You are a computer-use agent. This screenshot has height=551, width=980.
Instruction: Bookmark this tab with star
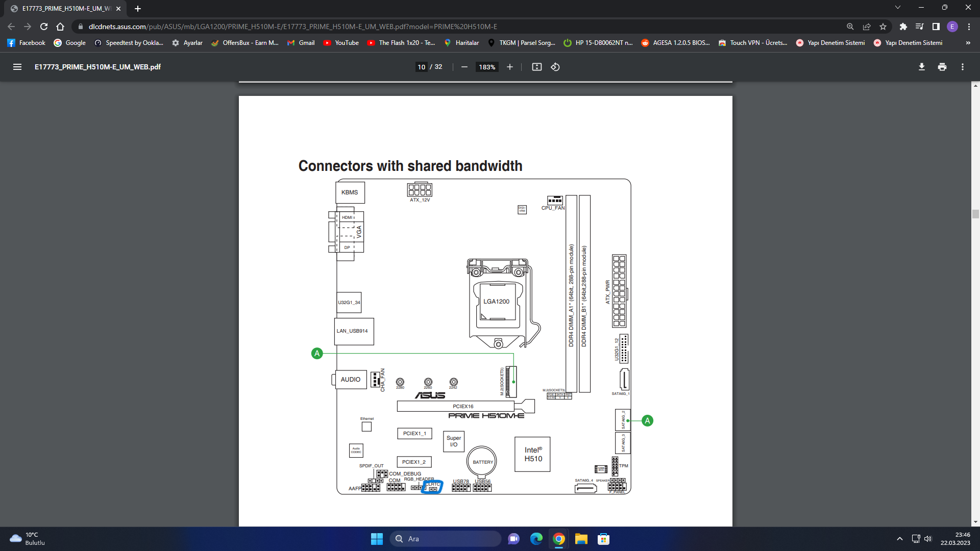click(883, 27)
